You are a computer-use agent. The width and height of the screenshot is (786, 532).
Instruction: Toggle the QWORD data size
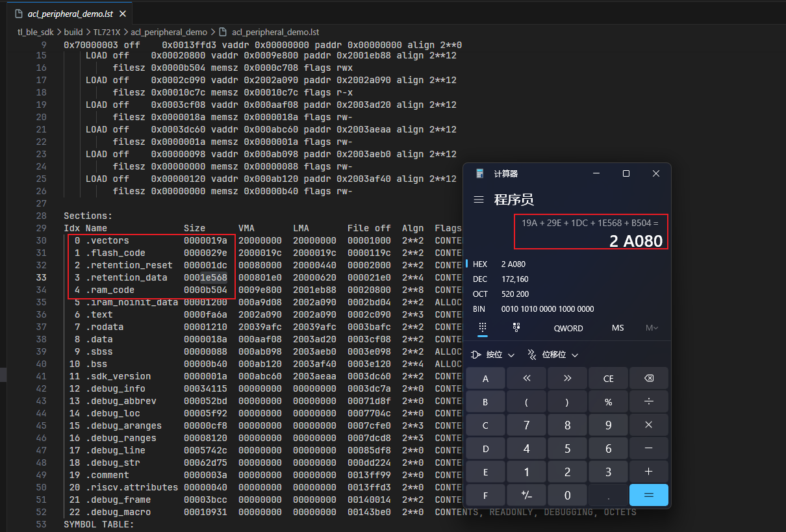(x=568, y=328)
